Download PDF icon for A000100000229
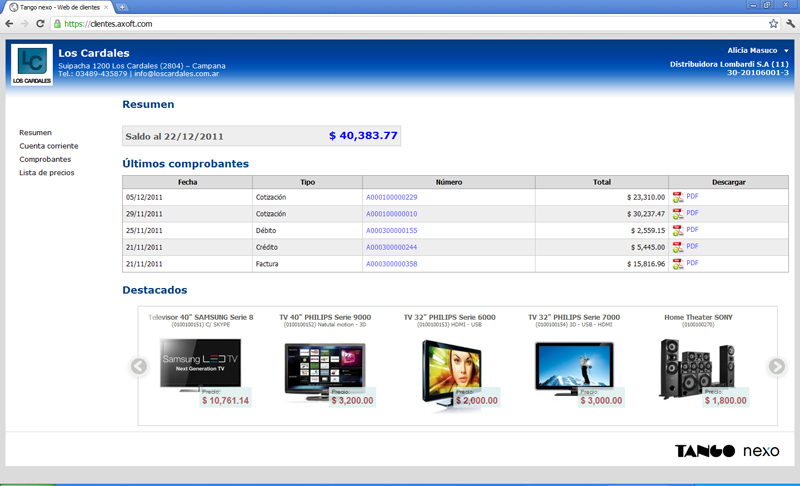This screenshot has width=800, height=486. (678, 197)
